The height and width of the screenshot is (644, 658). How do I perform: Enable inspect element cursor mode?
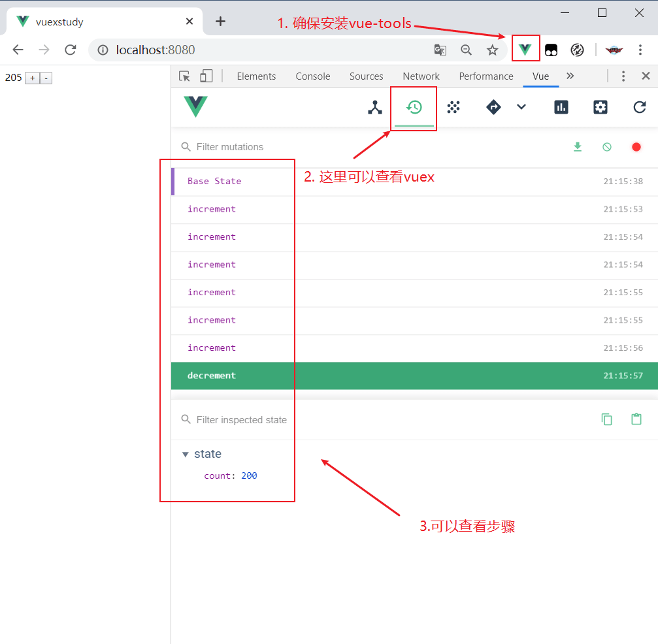[x=185, y=76]
